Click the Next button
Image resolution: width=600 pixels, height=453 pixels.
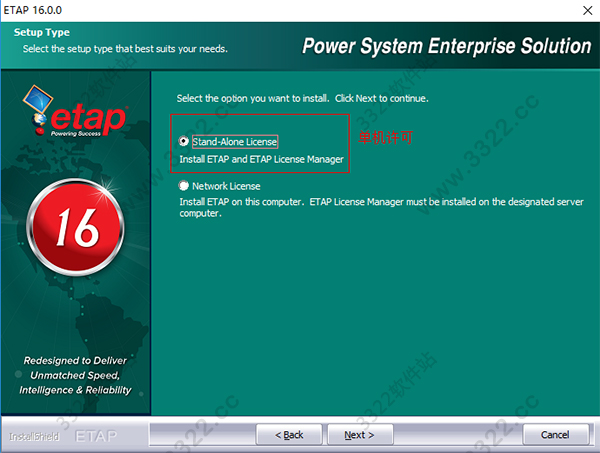pyautogui.click(x=360, y=435)
